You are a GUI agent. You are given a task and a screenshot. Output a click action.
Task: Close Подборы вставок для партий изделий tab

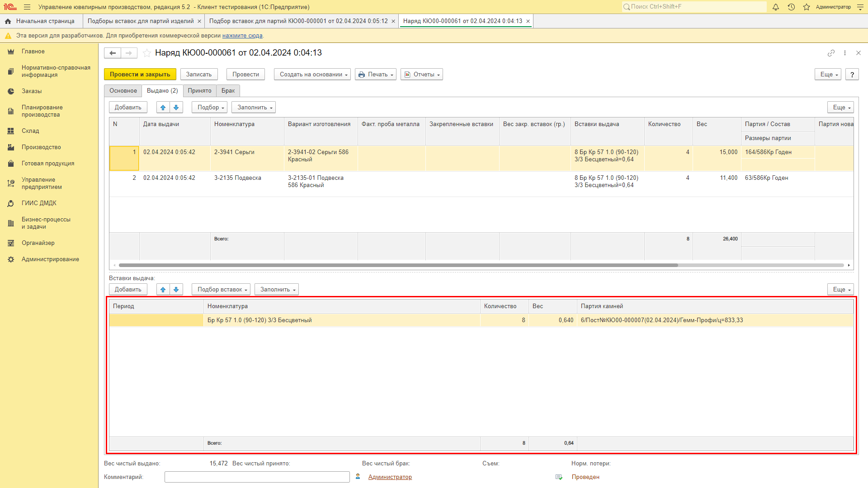(x=199, y=21)
